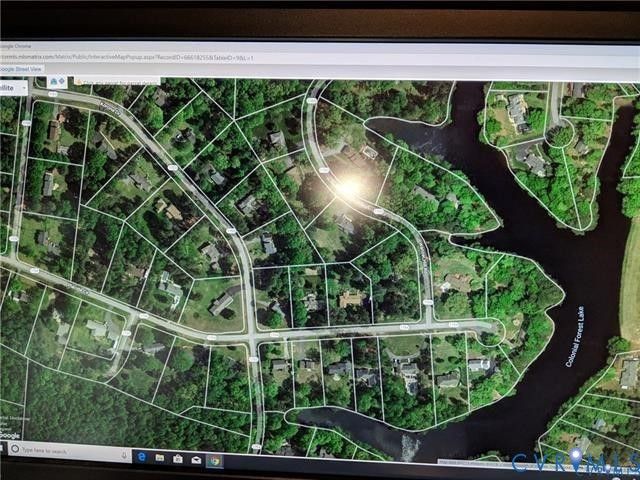Open the Satellite map type selector
The image size is (640, 480).
click(12, 87)
